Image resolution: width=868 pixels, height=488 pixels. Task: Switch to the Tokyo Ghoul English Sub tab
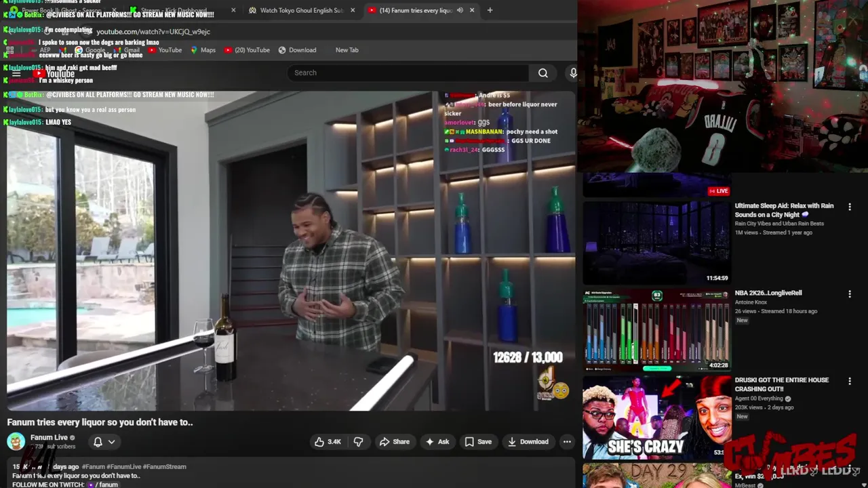click(x=302, y=10)
